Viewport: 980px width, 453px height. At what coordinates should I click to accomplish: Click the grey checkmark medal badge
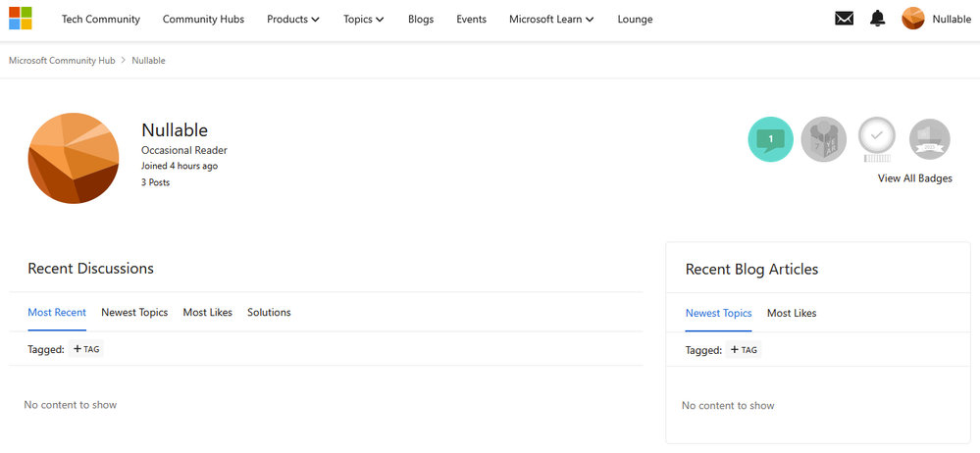tap(877, 139)
